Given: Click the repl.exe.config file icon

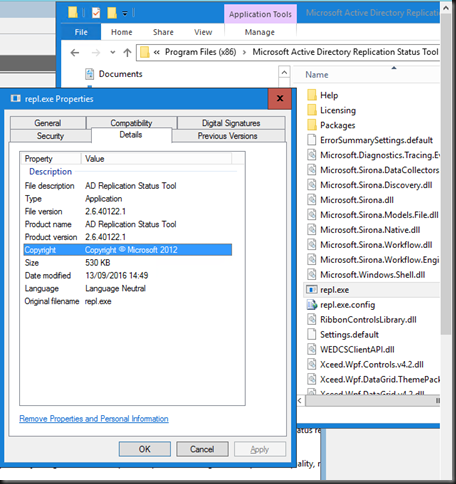Looking at the screenshot, I should tap(312, 305).
